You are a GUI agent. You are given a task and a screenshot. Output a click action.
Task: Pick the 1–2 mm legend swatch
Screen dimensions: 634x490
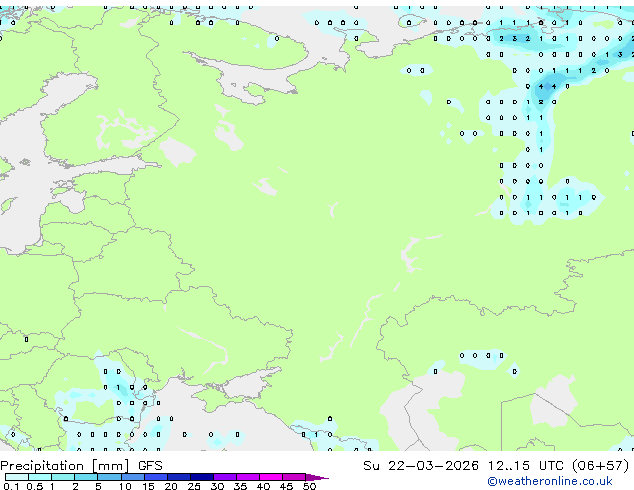click(x=63, y=477)
